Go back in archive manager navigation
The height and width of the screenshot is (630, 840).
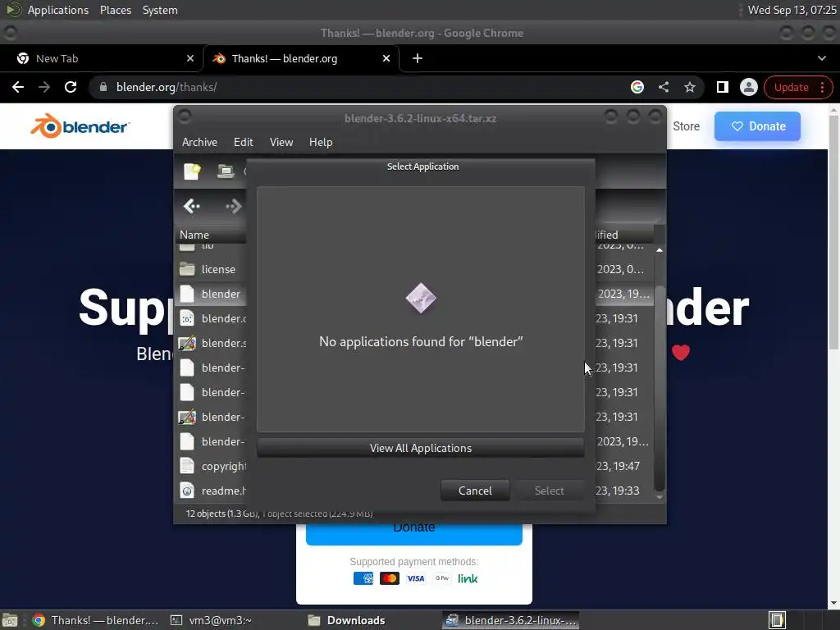pos(192,206)
